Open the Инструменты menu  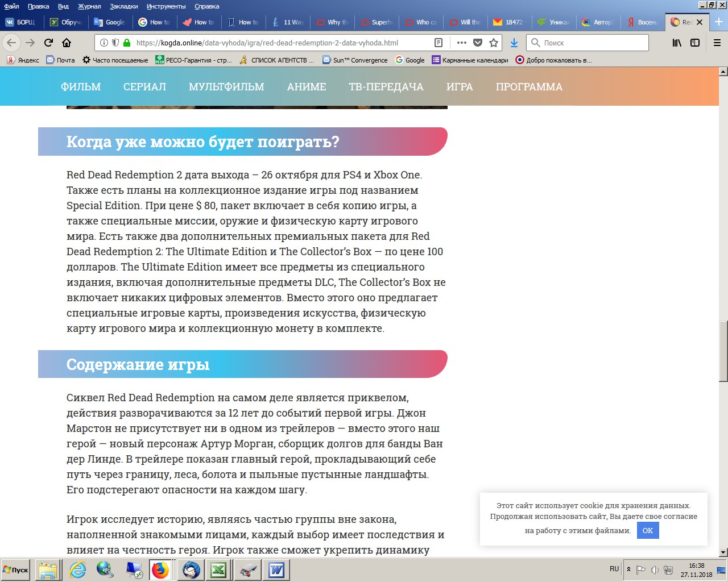(x=166, y=6)
